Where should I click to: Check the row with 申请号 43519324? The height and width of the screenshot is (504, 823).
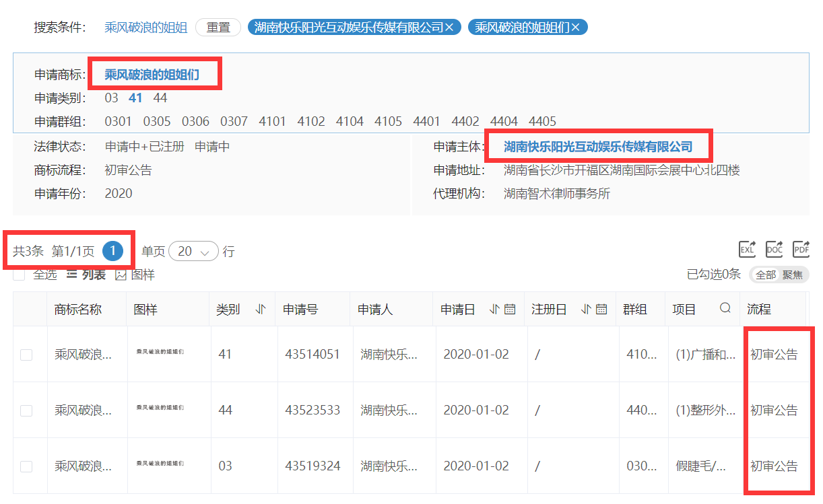tap(26, 466)
